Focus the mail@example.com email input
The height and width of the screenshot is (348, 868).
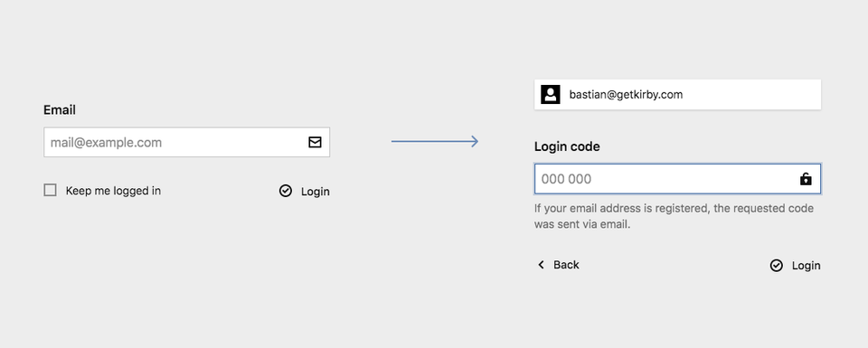click(x=186, y=142)
